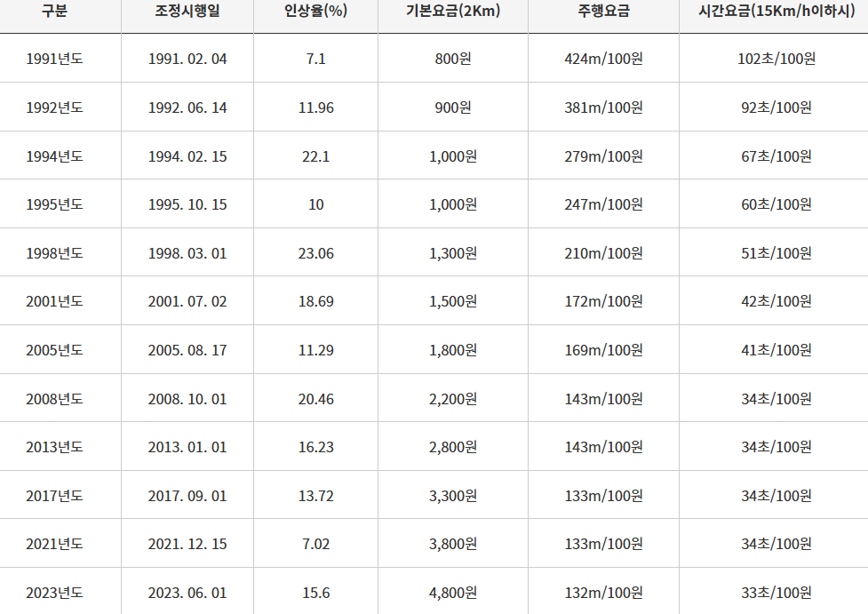Select the 1995년도 row label
Image resolution: width=868 pixels, height=614 pixels.
pos(54,204)
